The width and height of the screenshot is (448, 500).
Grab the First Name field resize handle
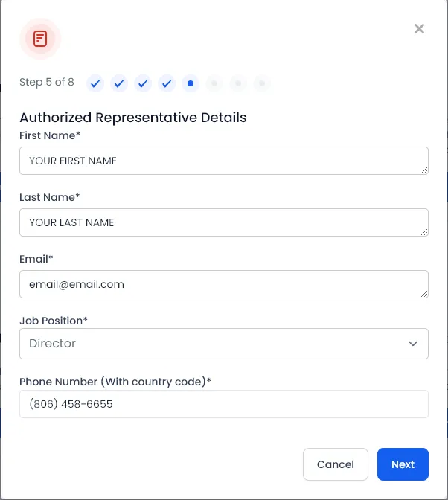424,170
